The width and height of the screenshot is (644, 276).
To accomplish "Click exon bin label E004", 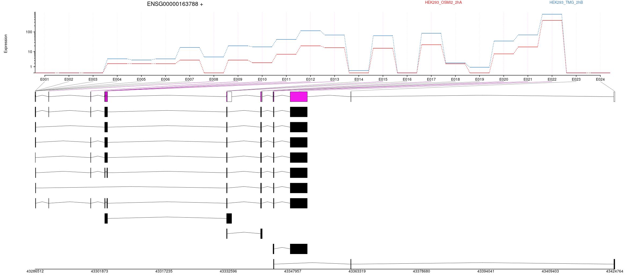I will [117, 79].
